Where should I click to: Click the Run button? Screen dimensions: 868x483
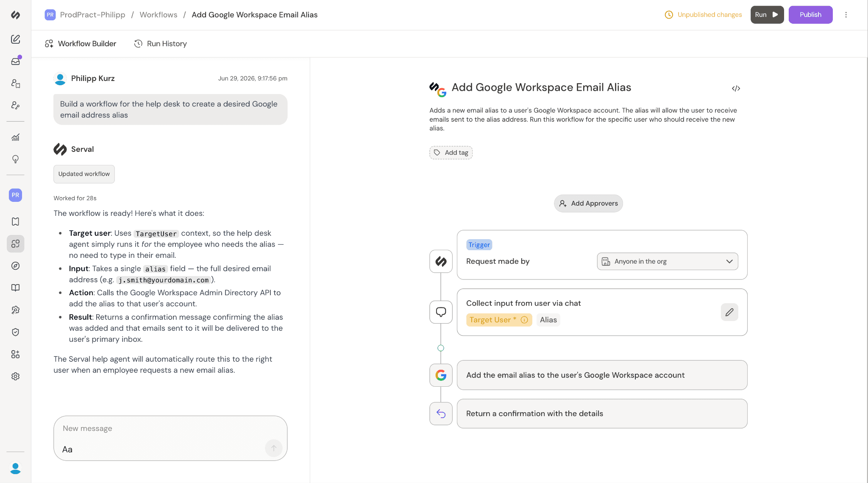(x=767, y=15)
